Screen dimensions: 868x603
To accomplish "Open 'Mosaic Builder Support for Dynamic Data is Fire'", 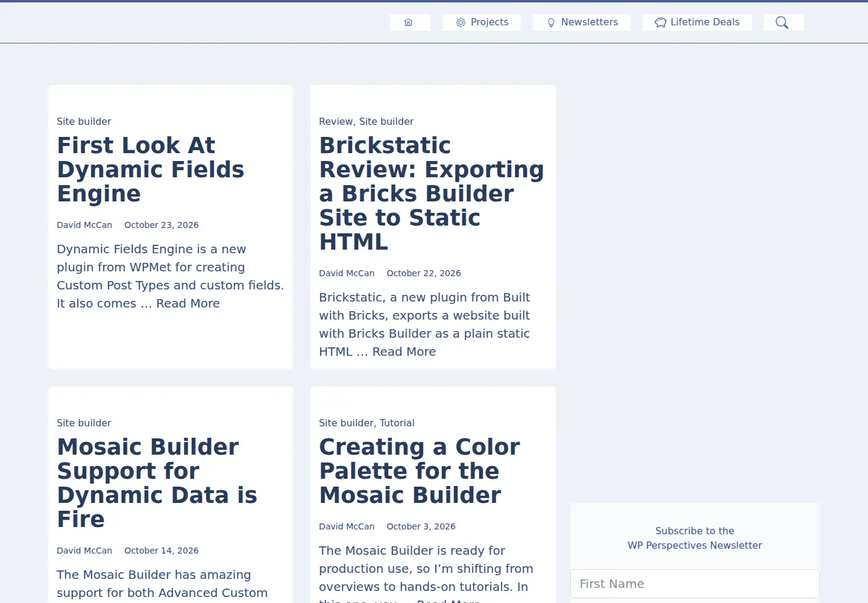I will (157, 483).
